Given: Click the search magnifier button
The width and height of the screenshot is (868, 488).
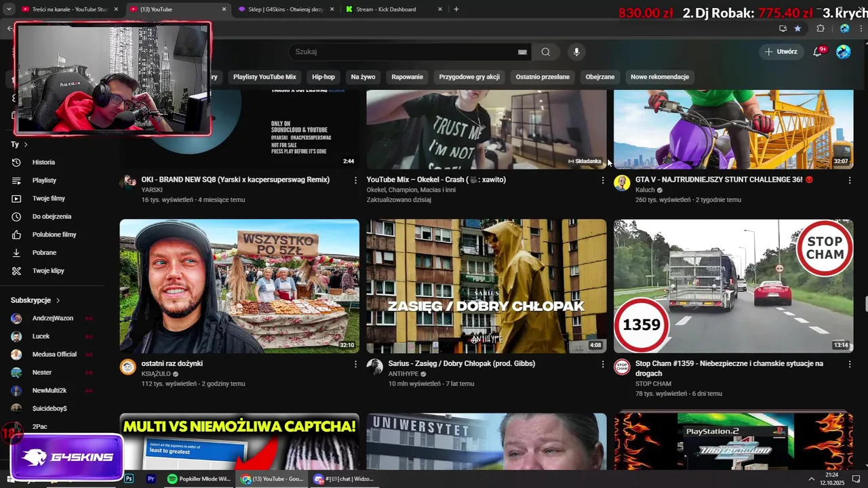Looking at the screenshot, I should click(x=545, y=52).
